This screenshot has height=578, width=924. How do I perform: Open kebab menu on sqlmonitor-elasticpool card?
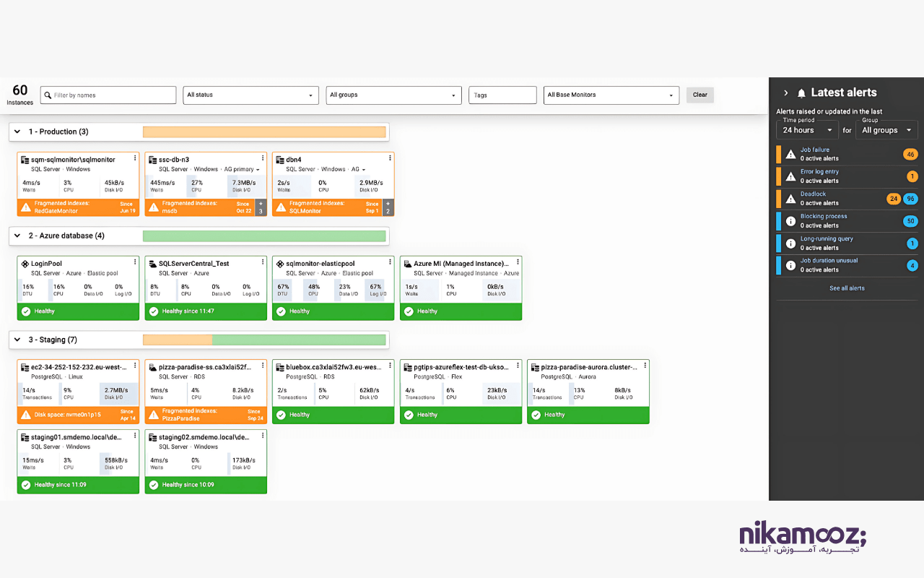point(390,262)
